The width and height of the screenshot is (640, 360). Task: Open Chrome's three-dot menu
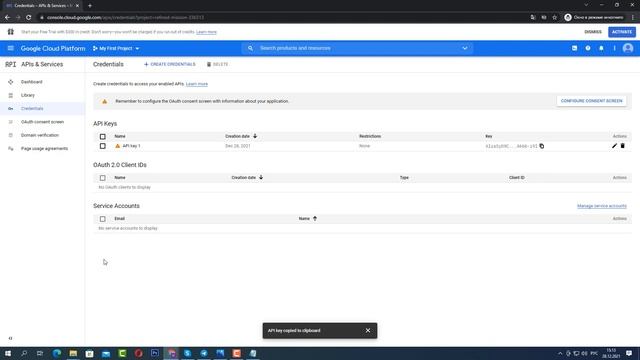point(633,18)
